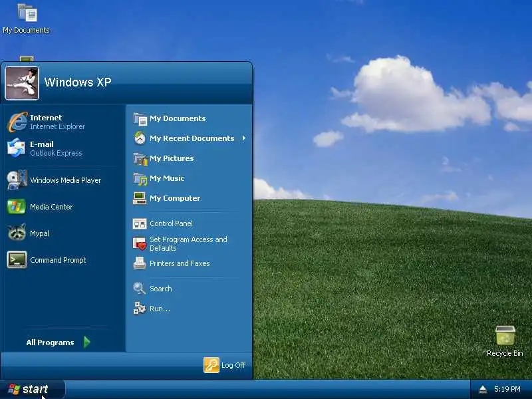The image size is (532, 399).
Task: Select the Run... text entry
Action: pos(160,309)
